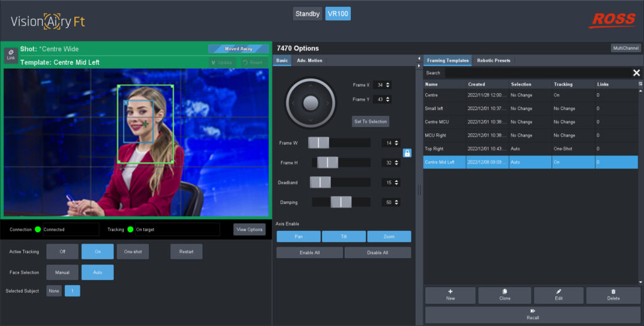Adjust the Frame W stepper arrows
Viewport: 644px width, 326px height.
coord(396,143)
